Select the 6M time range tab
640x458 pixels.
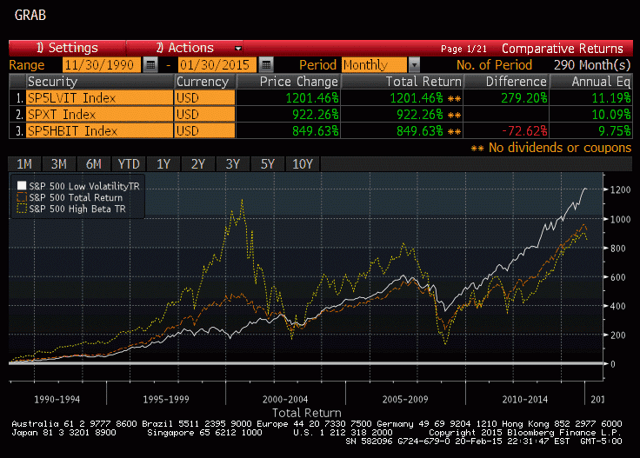pyautogui.click(x=93, y=164)
